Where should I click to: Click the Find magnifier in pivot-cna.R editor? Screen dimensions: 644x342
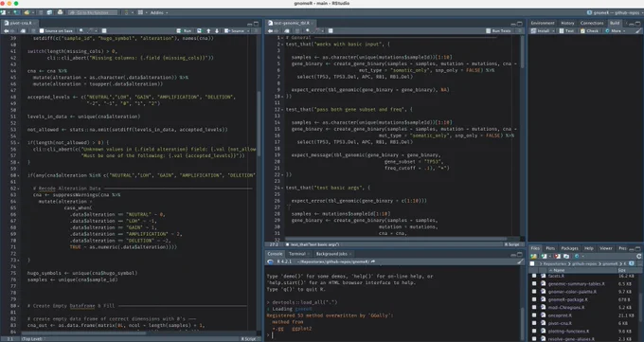click(81, 30)
